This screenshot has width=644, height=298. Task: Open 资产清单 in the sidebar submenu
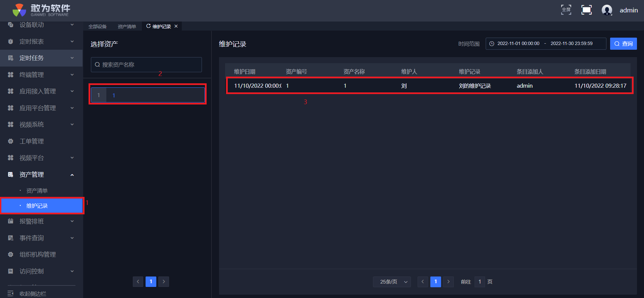tap(37, 191)
